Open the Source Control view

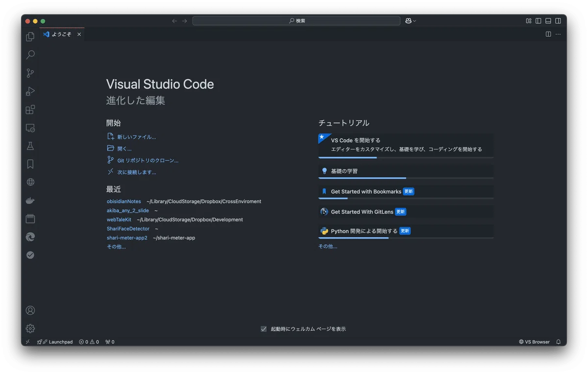pos(30,73)
